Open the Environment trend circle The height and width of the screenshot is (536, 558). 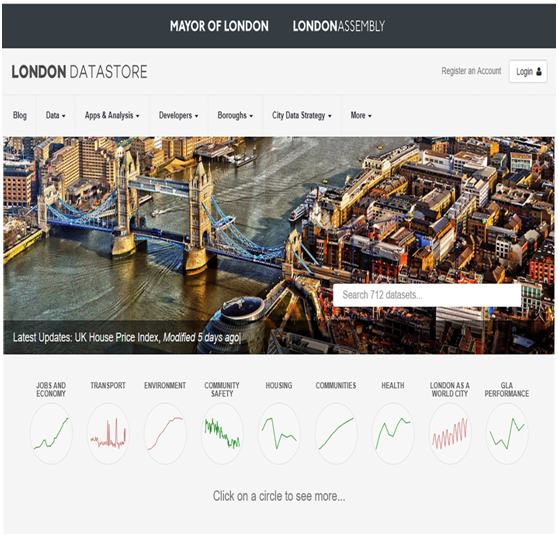[x=165, y=433]
